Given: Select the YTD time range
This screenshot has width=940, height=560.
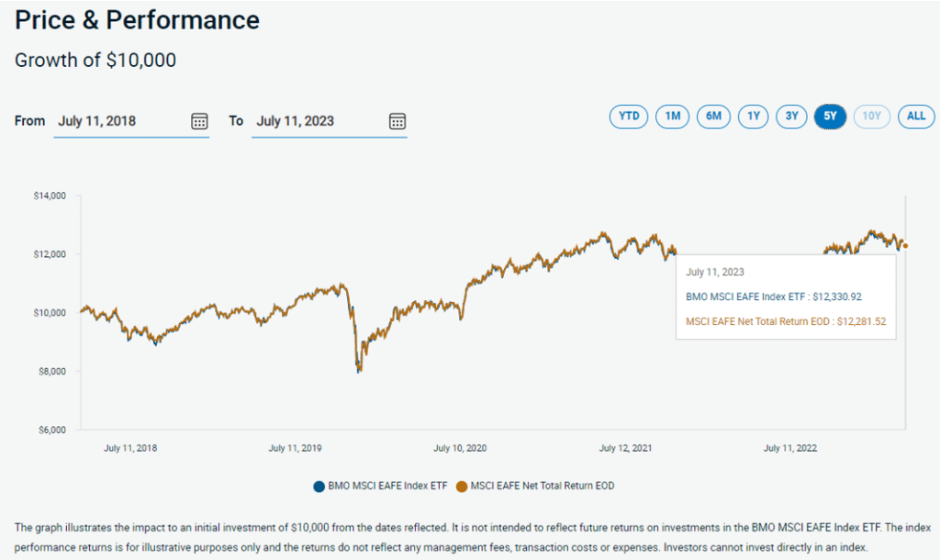Looking at the screenshot, I should point(628,117).
